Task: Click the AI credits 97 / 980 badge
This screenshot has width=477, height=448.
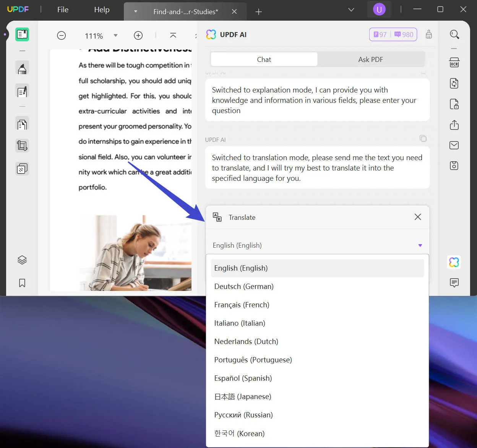Action: 393,34
